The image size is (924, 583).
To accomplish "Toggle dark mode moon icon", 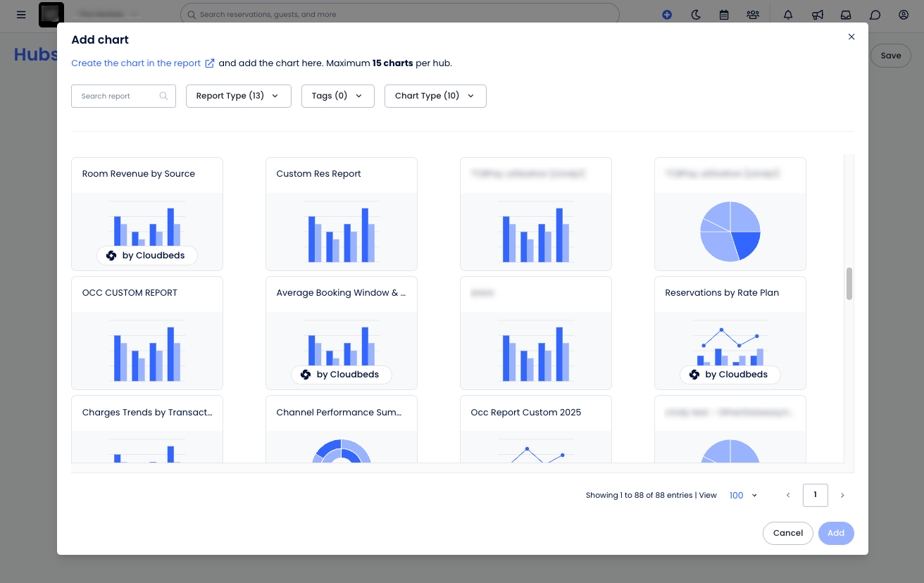I will tap(696, 14).
